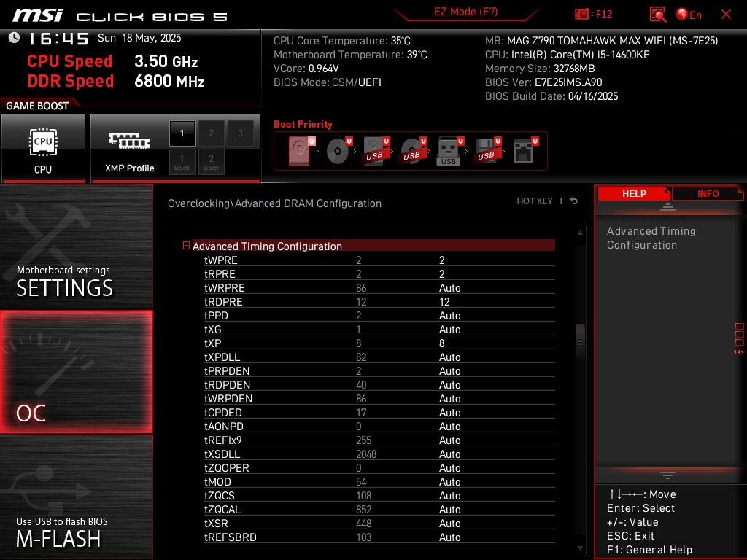The height and width of the screenshot is (560, 747).
Task: Select XMP profile 2
Action: (211, 133)
